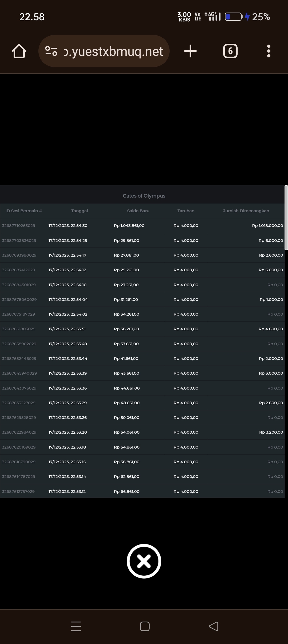Close the game history with X button
The height and width of the screenshot is (644, 288).
coord(144,561)
